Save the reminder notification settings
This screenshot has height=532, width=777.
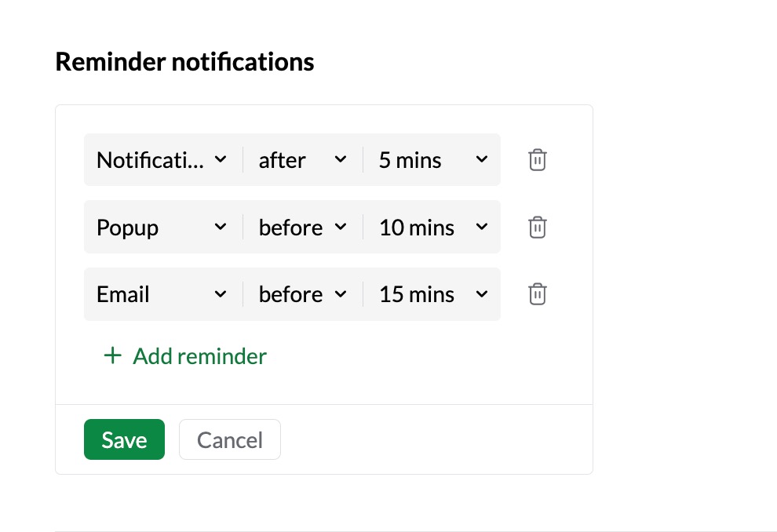pos(124,439)
